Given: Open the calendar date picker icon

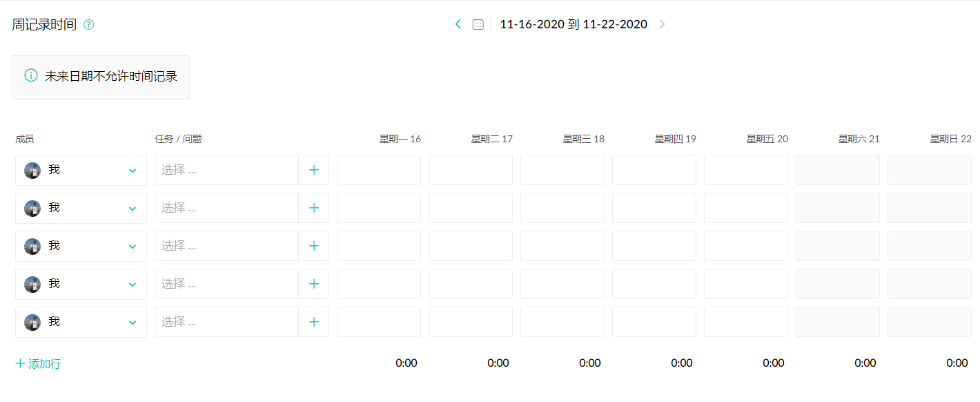Looking at the screenshot, I should pos(478,24).
